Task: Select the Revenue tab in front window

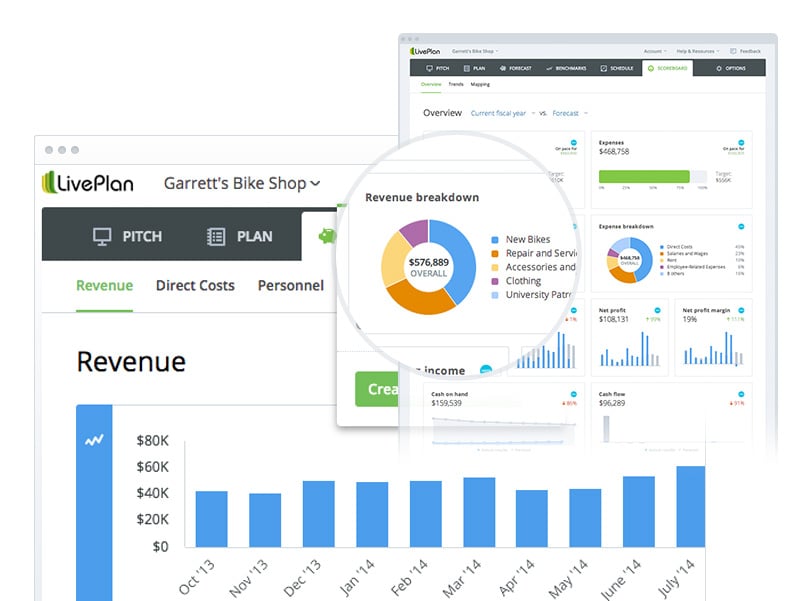Action: pyautogui.click(x=105, y=286)
